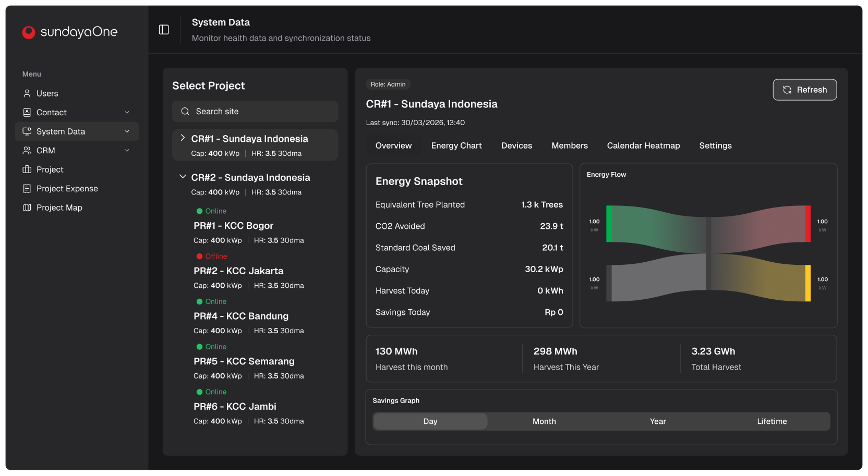Switch to the Energy Chart tab

456,145
